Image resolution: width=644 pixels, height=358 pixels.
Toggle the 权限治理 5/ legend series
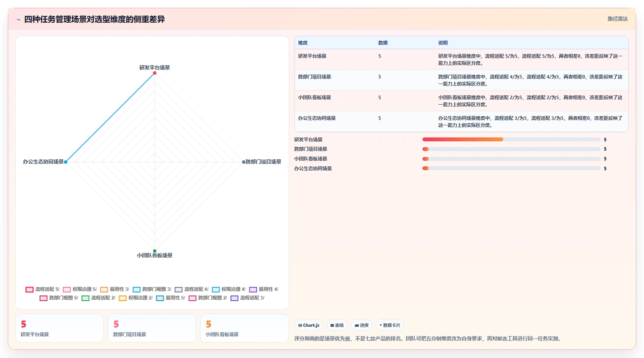tap(80, 289)
